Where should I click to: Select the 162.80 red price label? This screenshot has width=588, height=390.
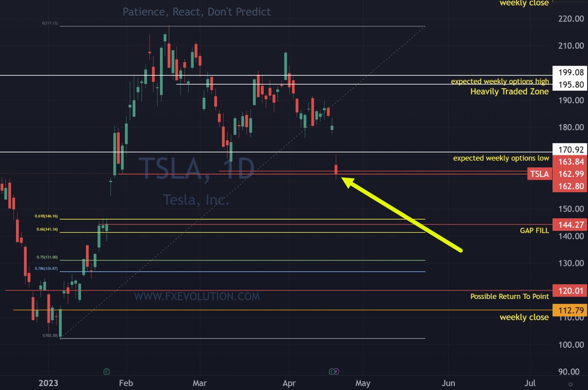tap(569, 186)
